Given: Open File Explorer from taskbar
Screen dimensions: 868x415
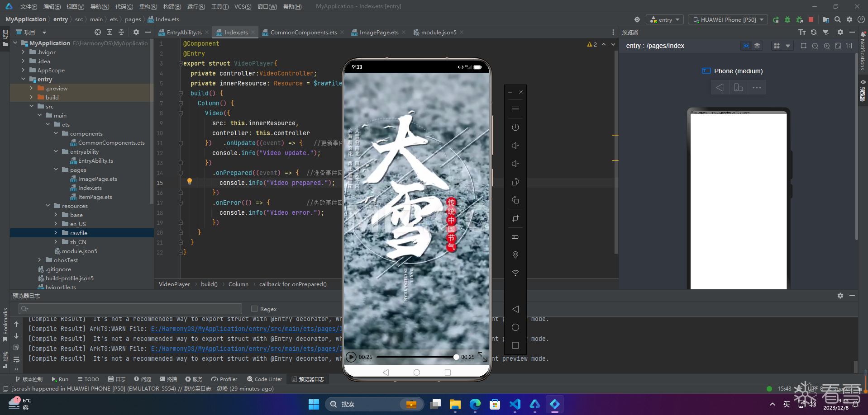Looking at the screenshot, I should 455,404.
